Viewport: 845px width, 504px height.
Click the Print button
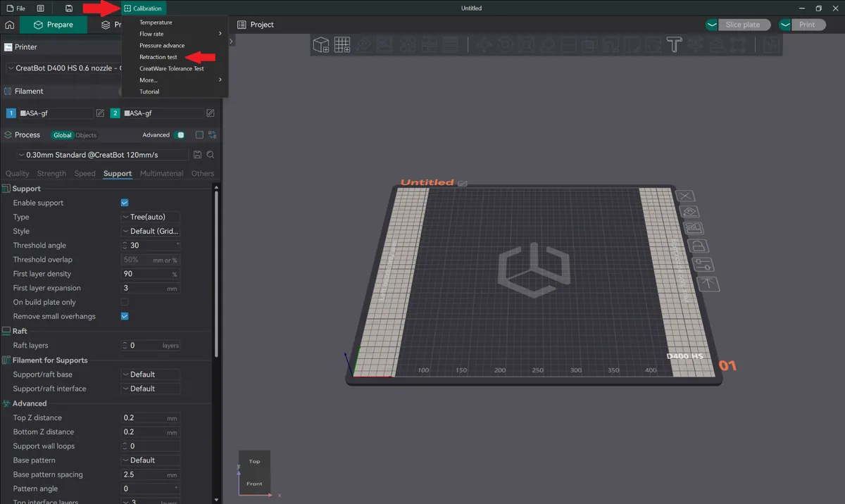[807, 25]
